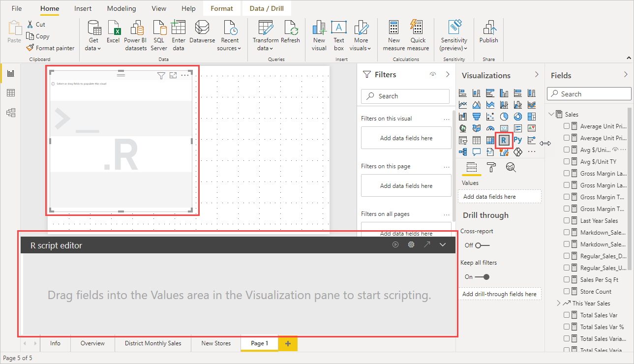The width and height of the screenshot is (634, 364).
Task: Select the gauge visual
Action: click(x=490, y=127)
